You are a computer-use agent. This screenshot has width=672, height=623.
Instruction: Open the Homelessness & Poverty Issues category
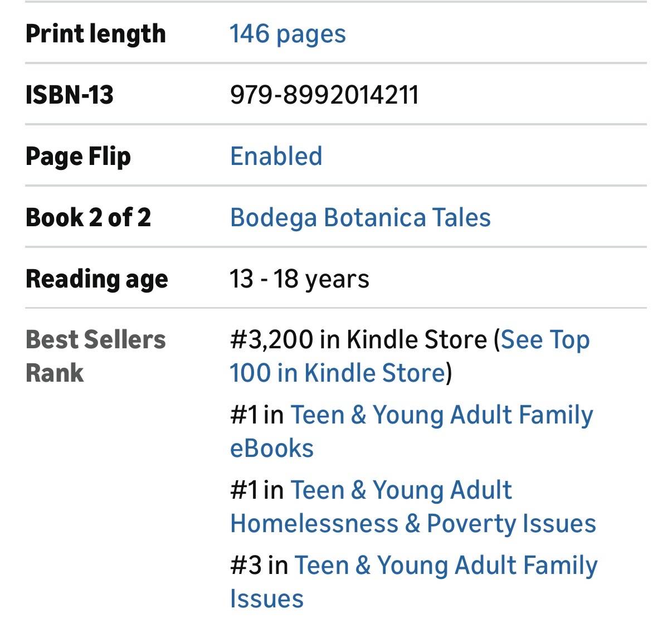[x=413, y=523]
